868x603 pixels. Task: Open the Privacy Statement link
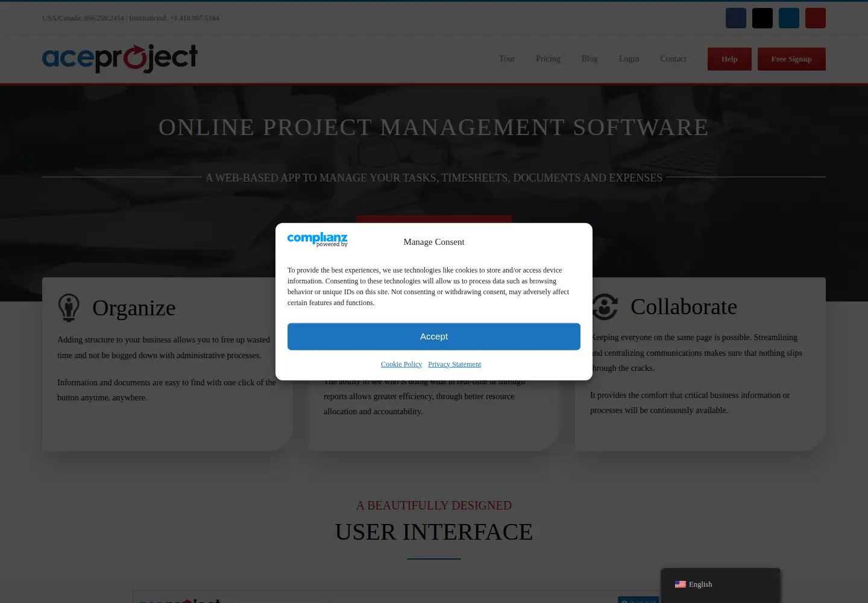pyautogui.click(x=454, y=364)
